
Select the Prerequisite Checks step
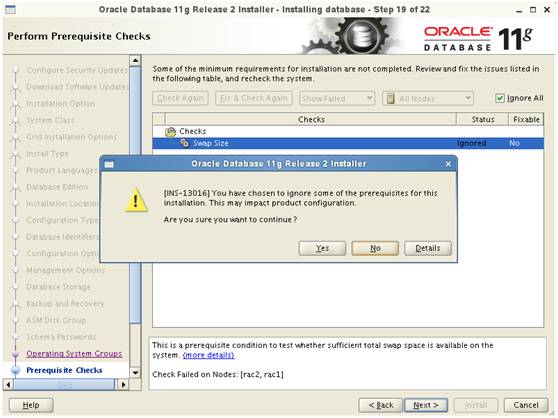coord(64,370)
